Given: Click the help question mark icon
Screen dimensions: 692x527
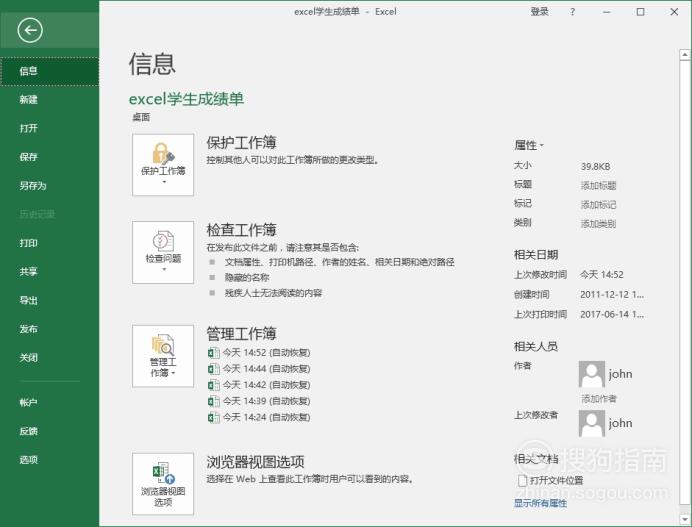Looking at the screenshot, I should (x=572, y=12).
